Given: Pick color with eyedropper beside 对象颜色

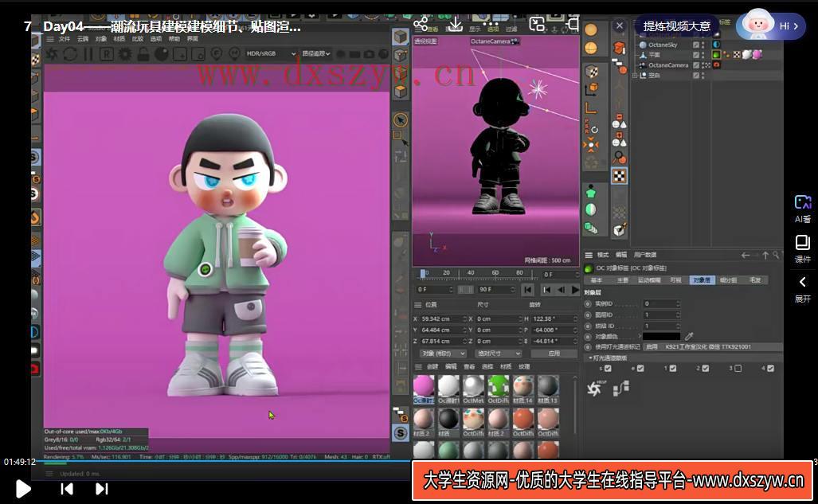Looking at the screenshot, I should (689, 337).
